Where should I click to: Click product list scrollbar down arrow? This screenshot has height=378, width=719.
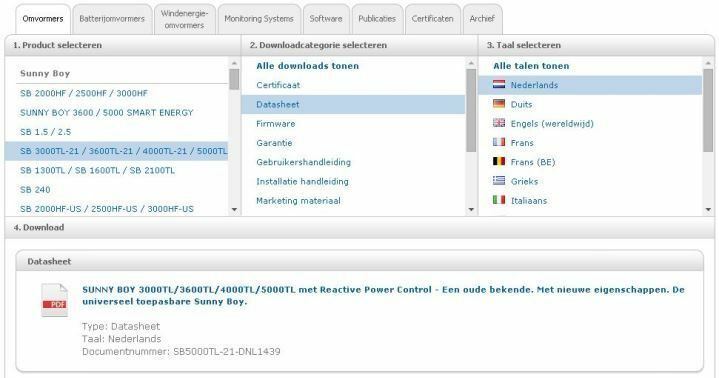coord(234,210)
